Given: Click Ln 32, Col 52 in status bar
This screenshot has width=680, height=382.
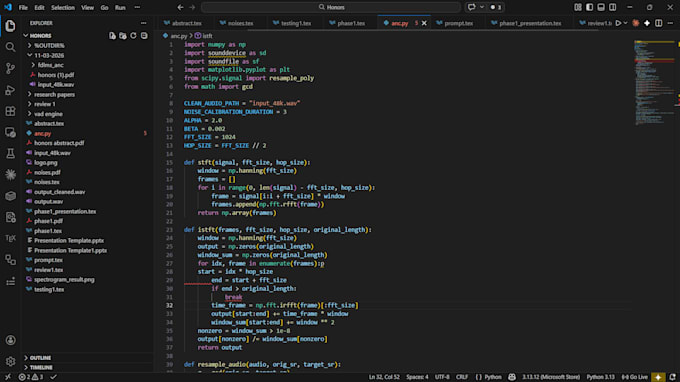Looking at the screenshot, I should click(x=384, y=377).
